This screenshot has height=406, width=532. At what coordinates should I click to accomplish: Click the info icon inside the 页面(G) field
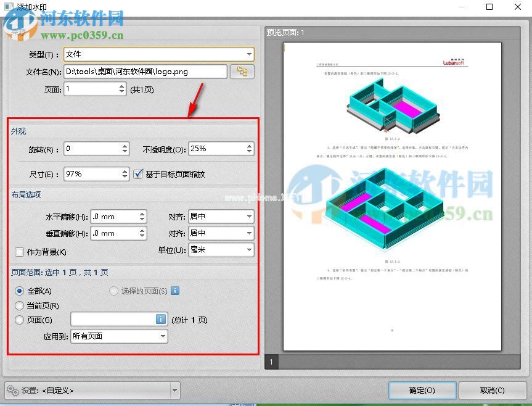pyautogui.click(x=161, y=319)
